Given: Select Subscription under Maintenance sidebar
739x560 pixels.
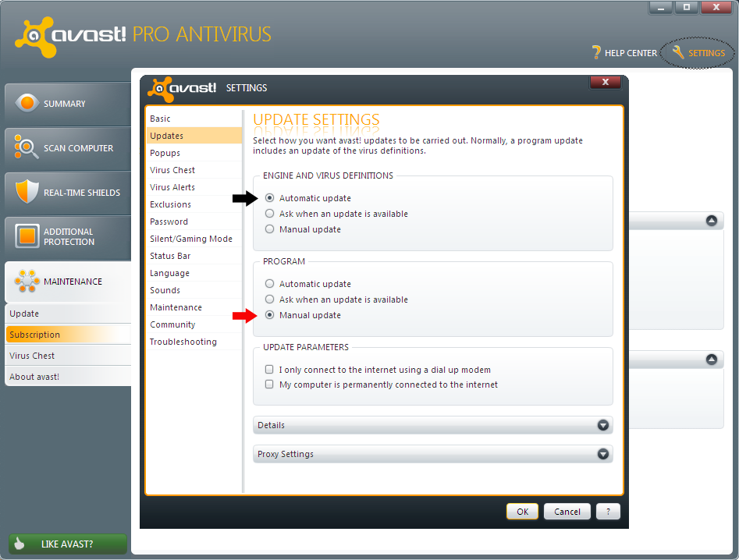Looking at the screenshot, I should pos(68,335).
